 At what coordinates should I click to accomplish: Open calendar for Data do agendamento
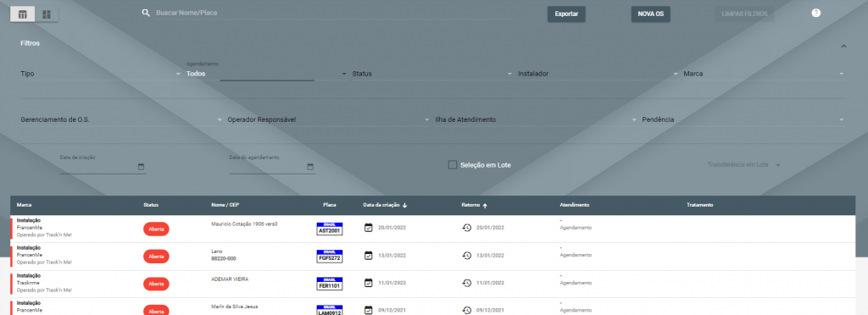[x=310, y=166]
